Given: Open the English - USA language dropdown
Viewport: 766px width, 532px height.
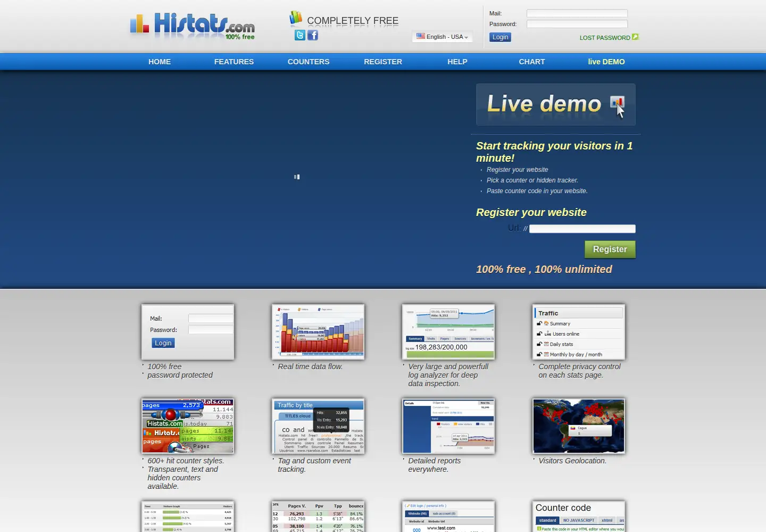Looking at the screenshot, I should point(443,37).
